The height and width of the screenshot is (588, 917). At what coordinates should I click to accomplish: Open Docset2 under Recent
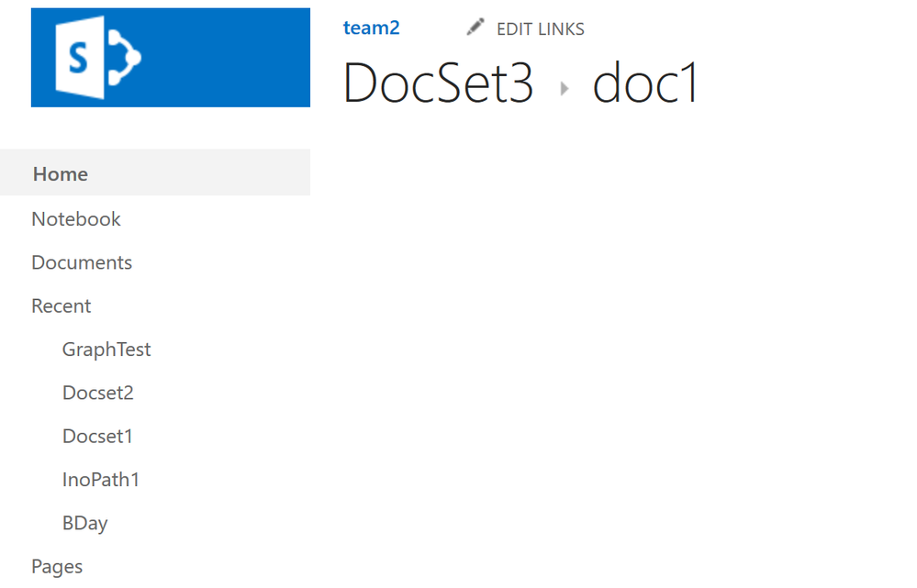[97, 393]
